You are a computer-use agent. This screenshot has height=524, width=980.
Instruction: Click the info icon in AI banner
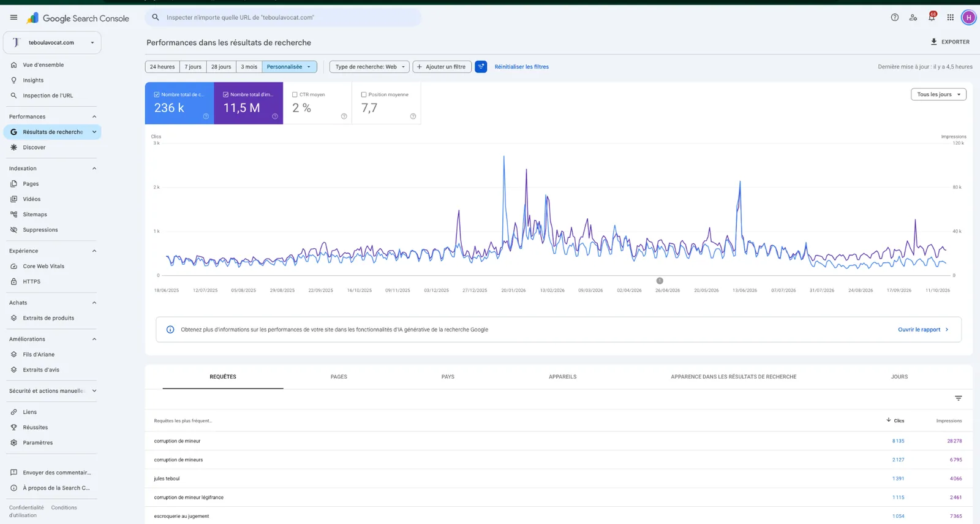170,330
